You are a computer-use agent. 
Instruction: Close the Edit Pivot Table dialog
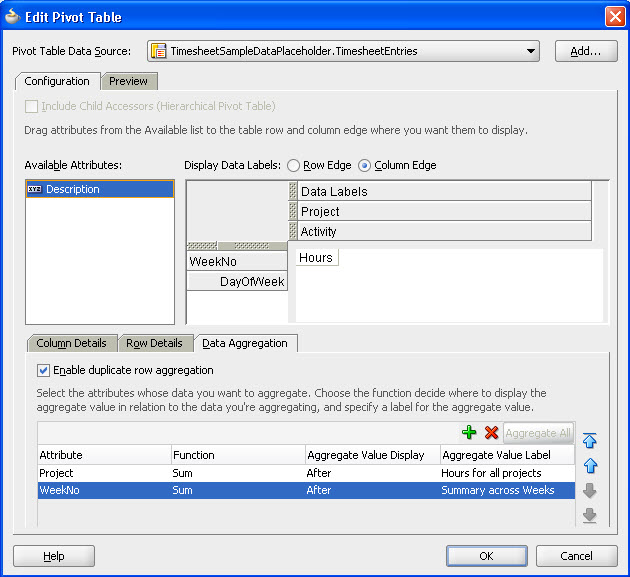(614, 16)
